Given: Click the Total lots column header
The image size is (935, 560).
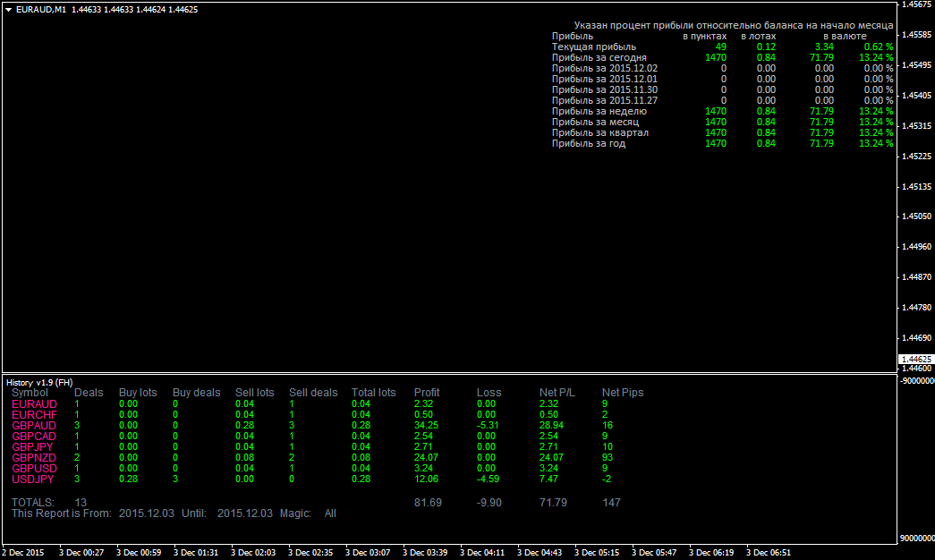Looking at the screenshot, I should pyautogui.click(x=373, y=393).
